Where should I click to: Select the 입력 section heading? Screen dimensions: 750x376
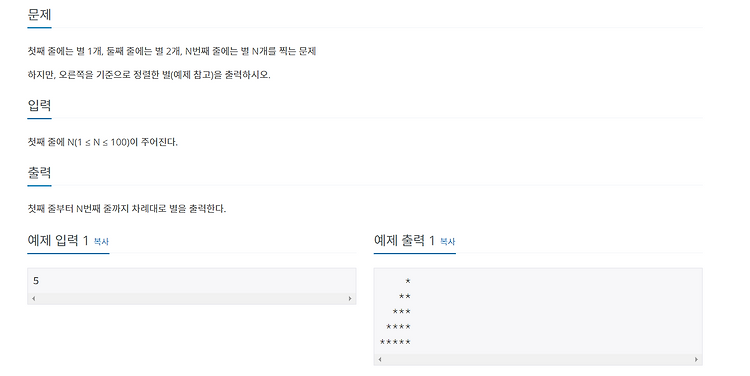pyautogui.click(x=39, y=105)
